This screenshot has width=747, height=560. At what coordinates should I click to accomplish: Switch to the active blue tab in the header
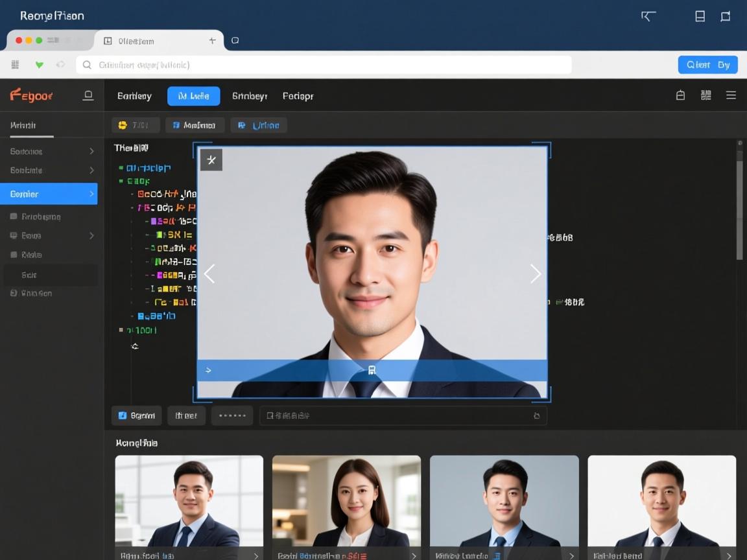193,95
